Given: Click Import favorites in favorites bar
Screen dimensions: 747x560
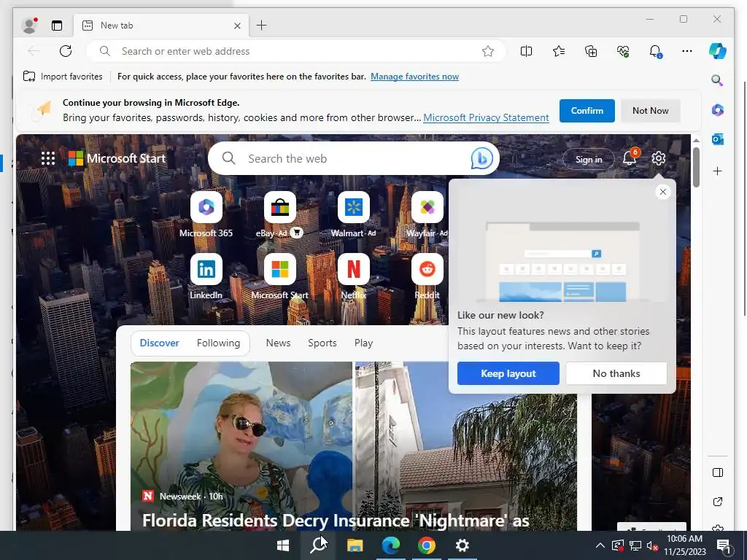Looking at the screenshot, I should coord(63,76).
